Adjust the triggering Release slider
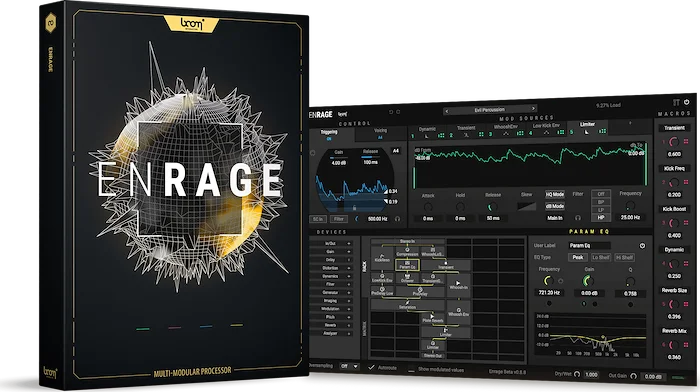 coord(370,157)
